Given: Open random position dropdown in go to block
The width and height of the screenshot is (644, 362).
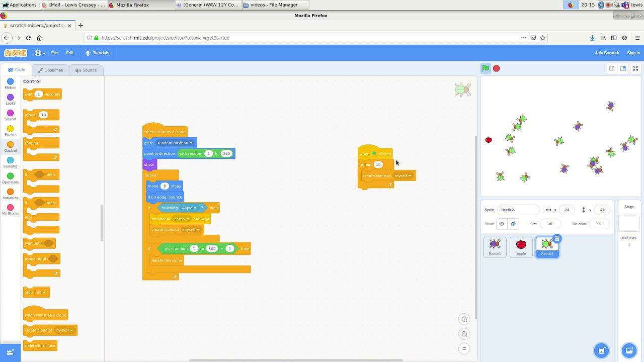Looking at the screenshot, I should (175, 143).
